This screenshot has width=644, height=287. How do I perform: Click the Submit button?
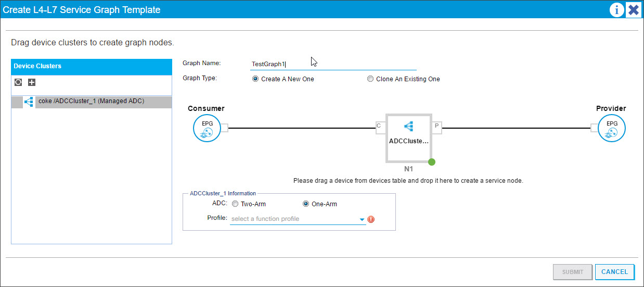click(x=573, y=271)
